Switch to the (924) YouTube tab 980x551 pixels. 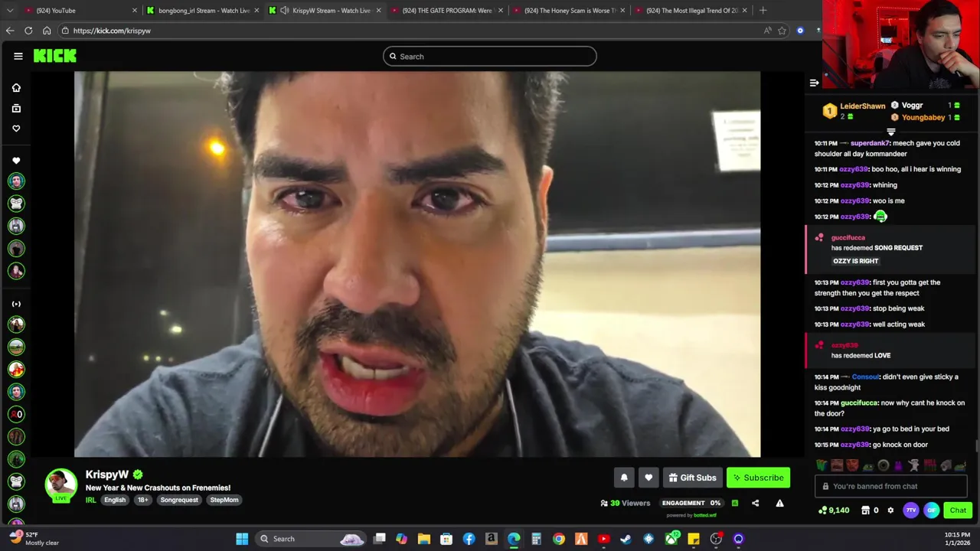tap(81, 11)
